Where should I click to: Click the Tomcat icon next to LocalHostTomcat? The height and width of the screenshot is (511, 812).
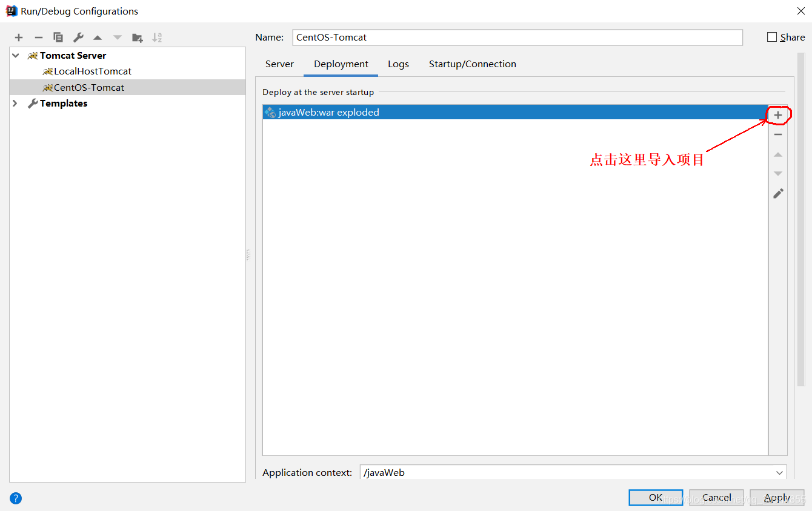48,71
